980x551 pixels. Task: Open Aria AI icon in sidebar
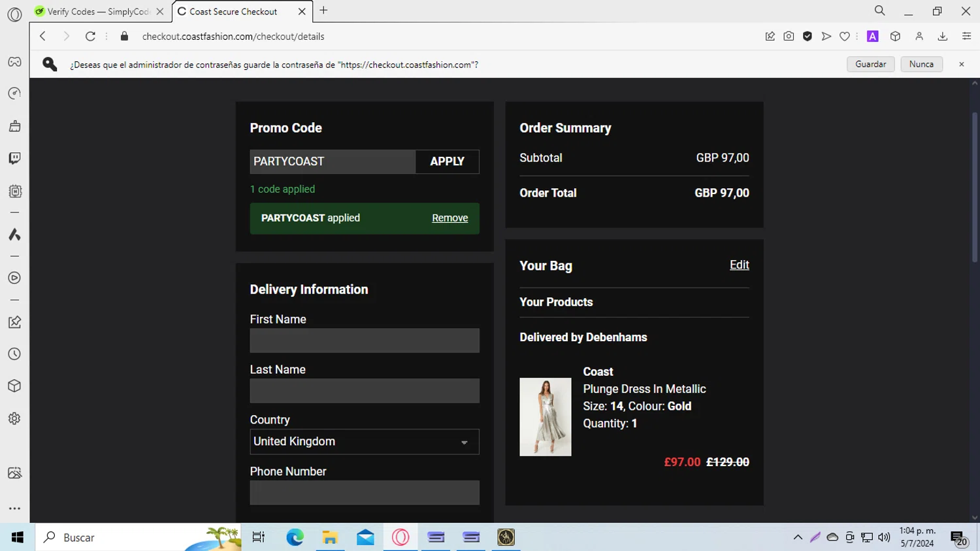14,235
